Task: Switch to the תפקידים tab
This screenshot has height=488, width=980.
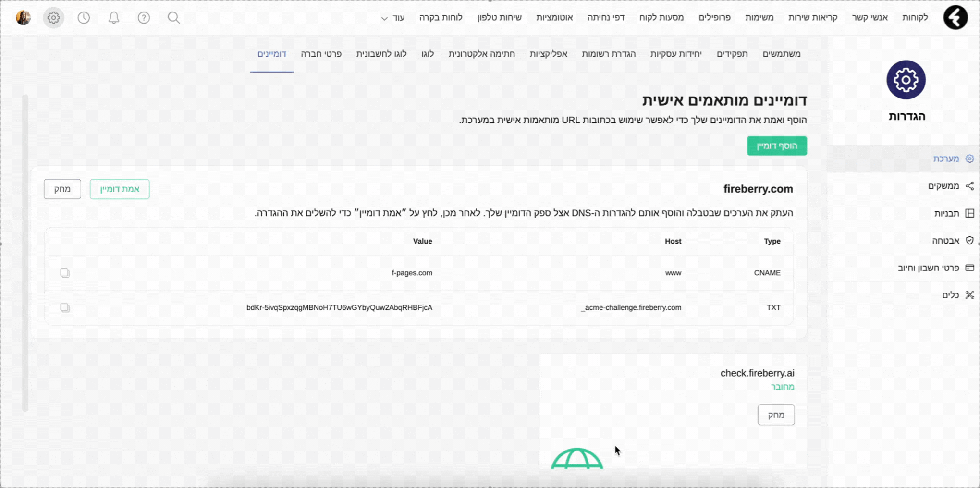Action: 732,54
